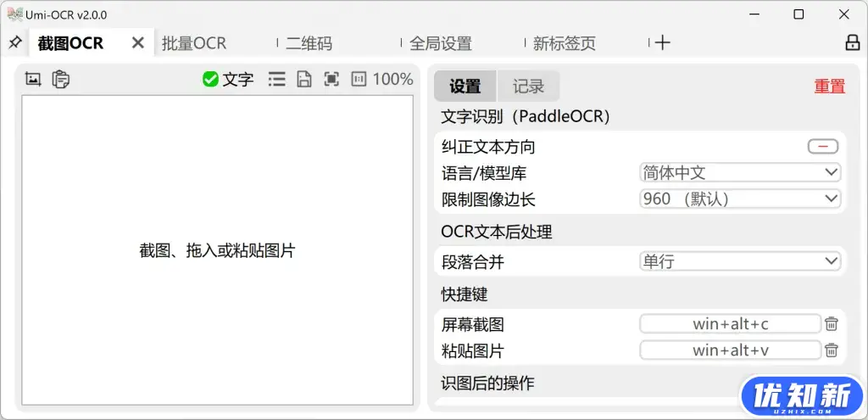The image size is (868, 420).
Task: Click the image drop area 截图、拖入或粘贴图片
Action: click(218, 250)
